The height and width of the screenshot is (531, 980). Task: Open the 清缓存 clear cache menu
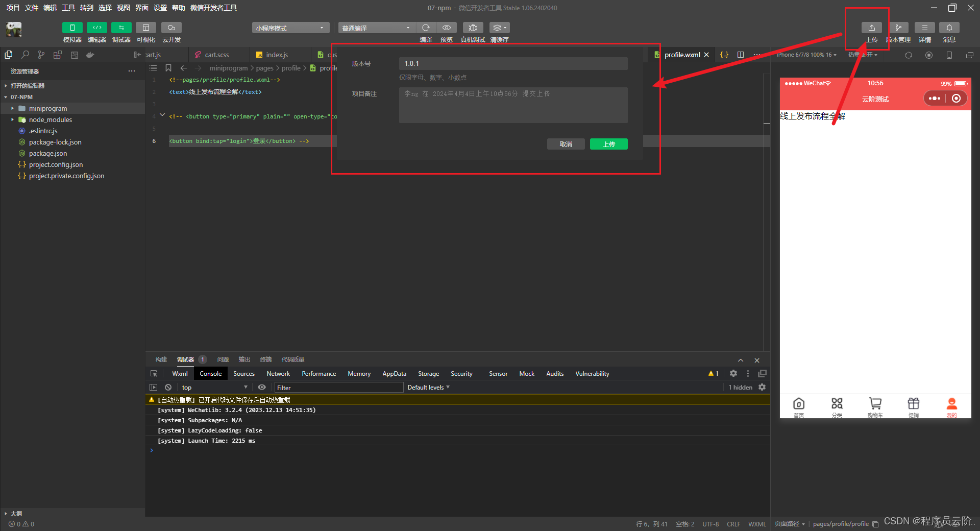[x=499, y=28]
